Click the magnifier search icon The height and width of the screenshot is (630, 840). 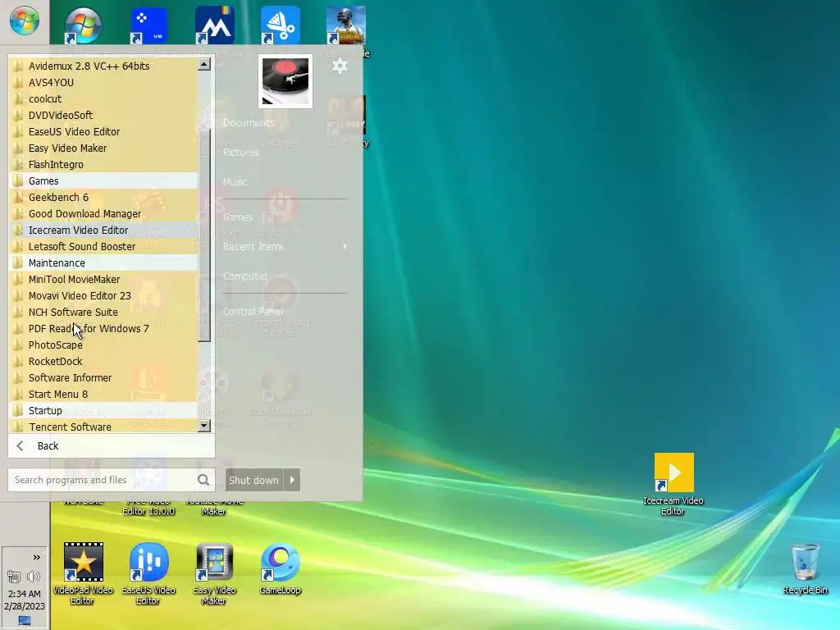click(203, 480)
